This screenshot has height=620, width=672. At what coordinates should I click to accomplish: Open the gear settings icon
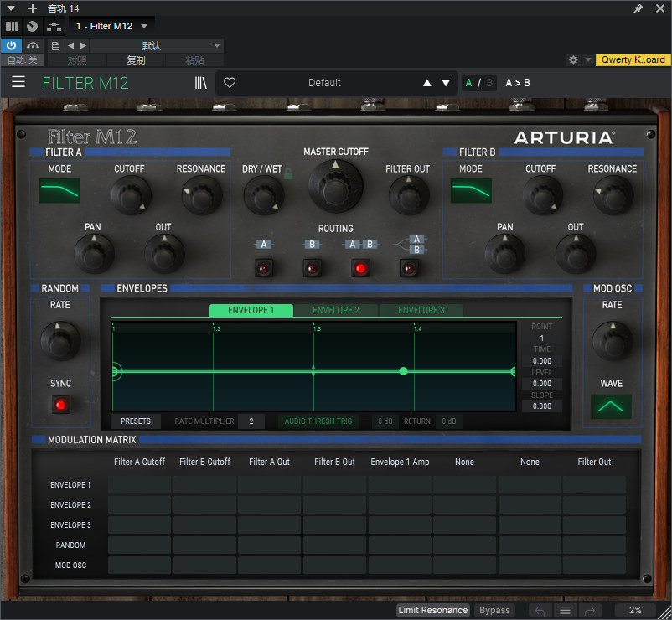(x=573, y=59)
